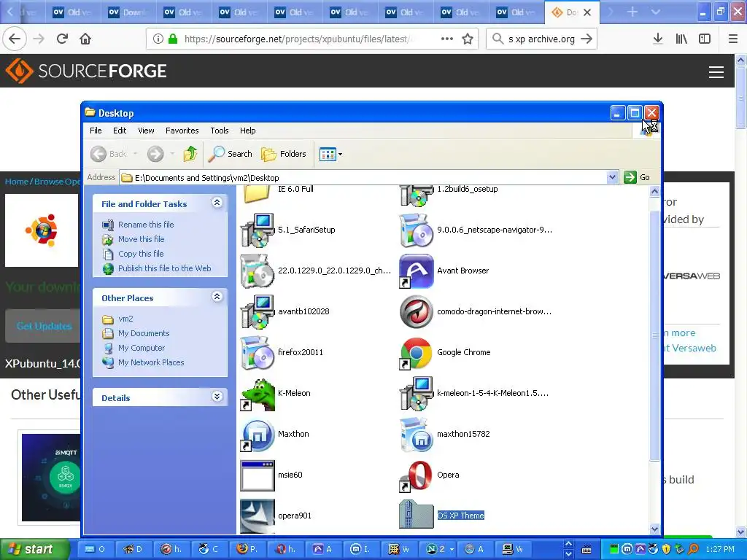Viewport: 747px width, 560px height.
Task: Click the 5.1_SafariSetup installer icon
Action: click(258, 230)
